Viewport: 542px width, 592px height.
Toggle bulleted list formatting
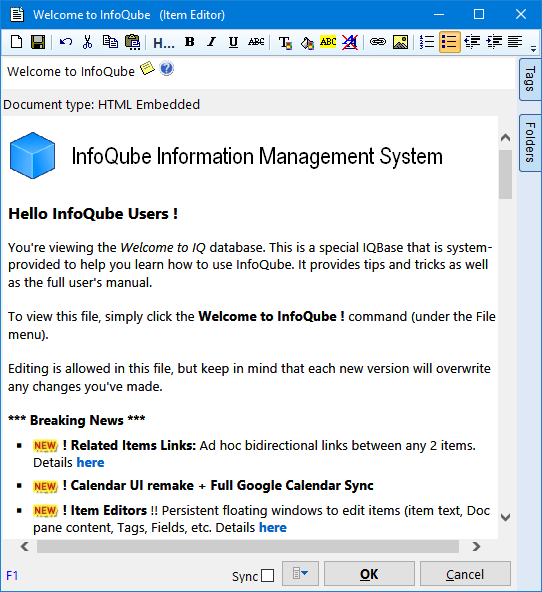pyautogui.click(x=450, y=42)
